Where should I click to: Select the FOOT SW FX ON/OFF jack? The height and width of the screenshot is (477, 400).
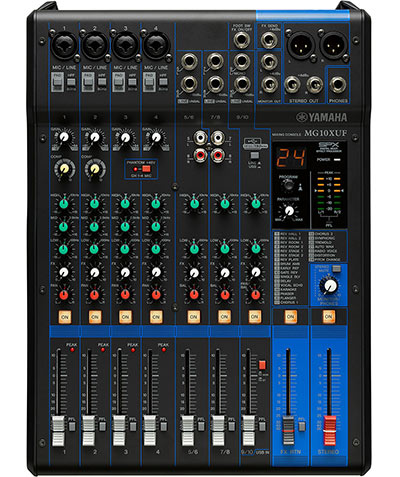pyautogui.click(x=241, y=40)
